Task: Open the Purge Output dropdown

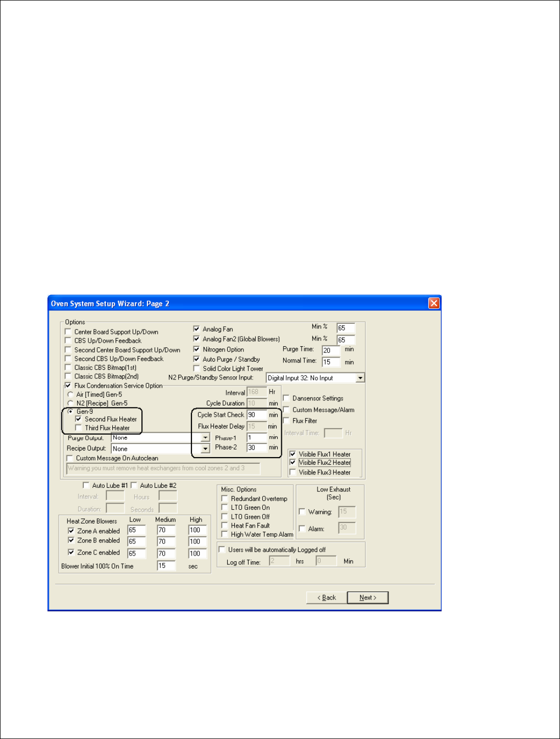Action: pyautogui.click(x=205, y=438)
